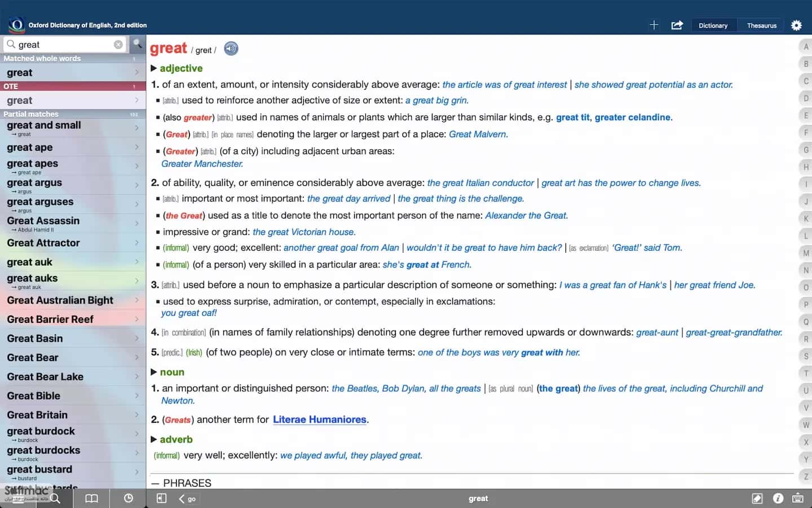The height and width of the screenshot is (508, 812).
Task: Click the Matched whole words header
Action: (x=73, y=59)
